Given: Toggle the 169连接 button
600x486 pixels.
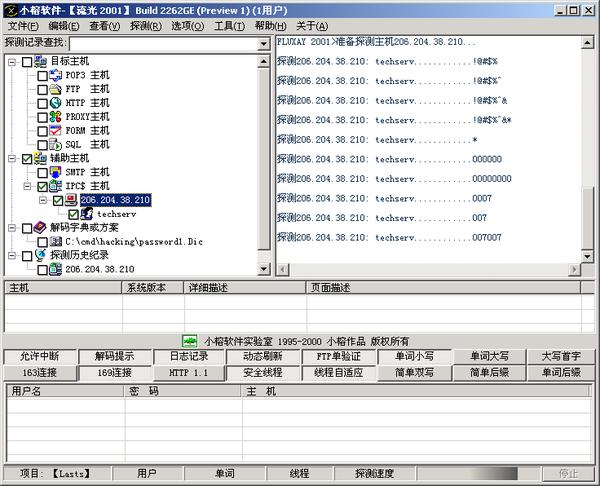Looking at the screenshot, I should (x=114, y=373).
